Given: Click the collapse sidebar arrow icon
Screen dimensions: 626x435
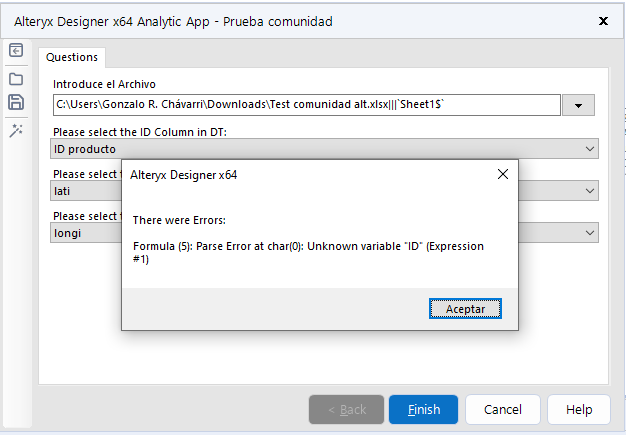Looking at the screenshot, I should [16, 51].
